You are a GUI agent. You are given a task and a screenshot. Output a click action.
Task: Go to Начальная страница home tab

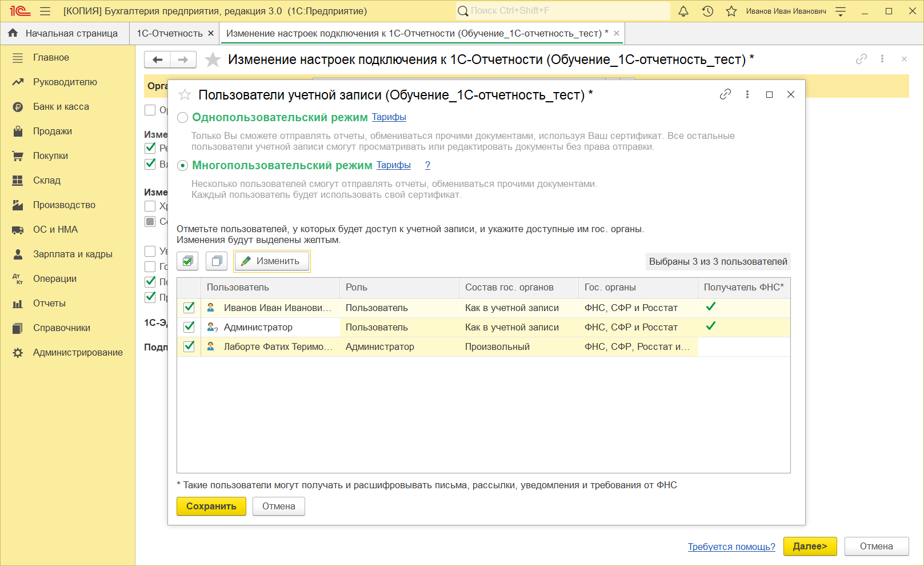(65, 33)
